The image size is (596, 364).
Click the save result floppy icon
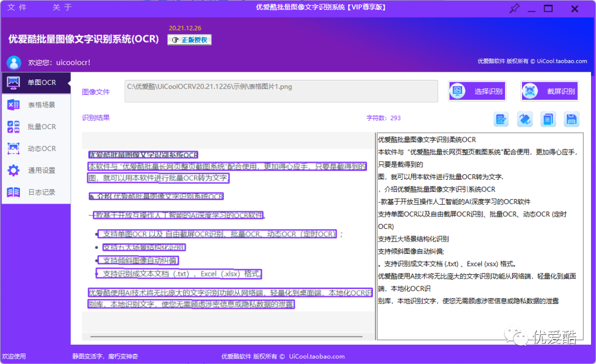point(572,120)
